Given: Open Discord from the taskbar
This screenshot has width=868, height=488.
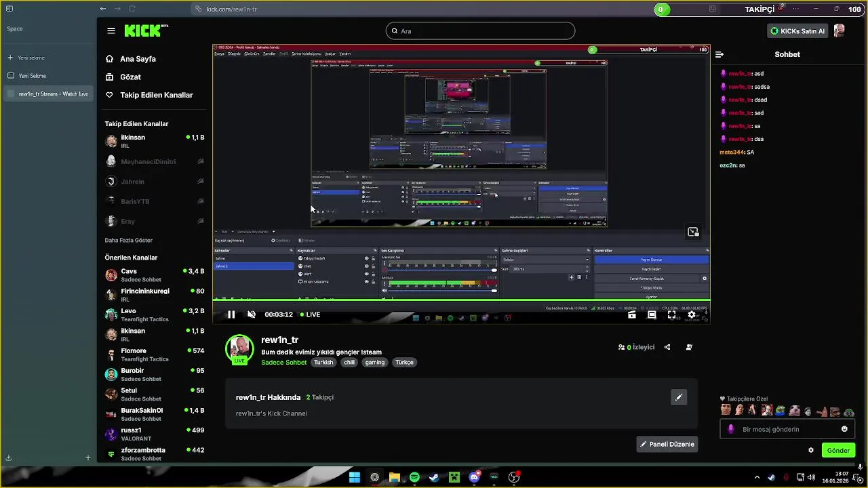Looking at the screenshot, I should pos(474,477).
